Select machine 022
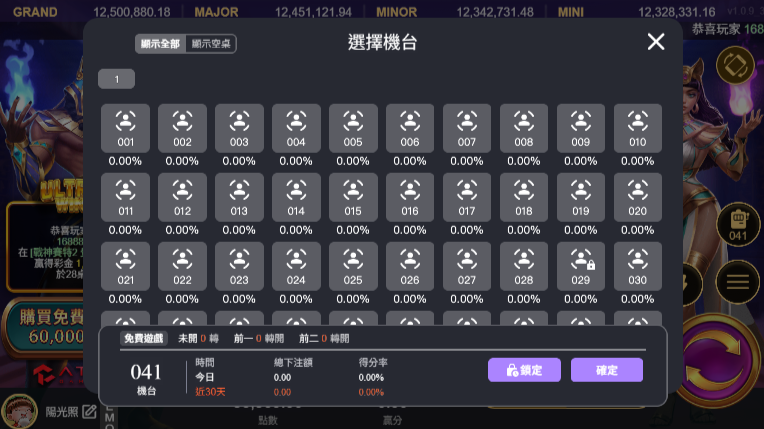 pos(182,267)
